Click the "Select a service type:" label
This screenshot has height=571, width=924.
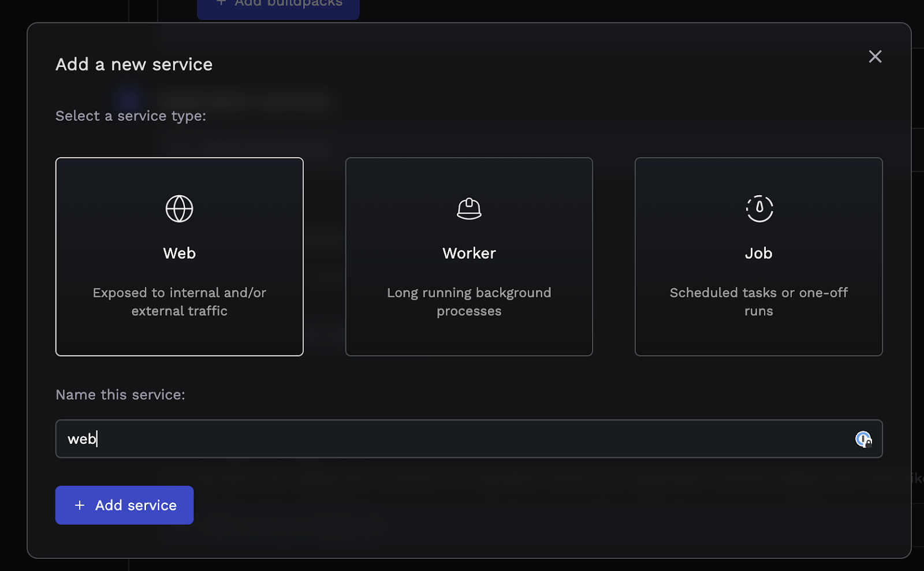pyautogui.click(x=131, y=115)
